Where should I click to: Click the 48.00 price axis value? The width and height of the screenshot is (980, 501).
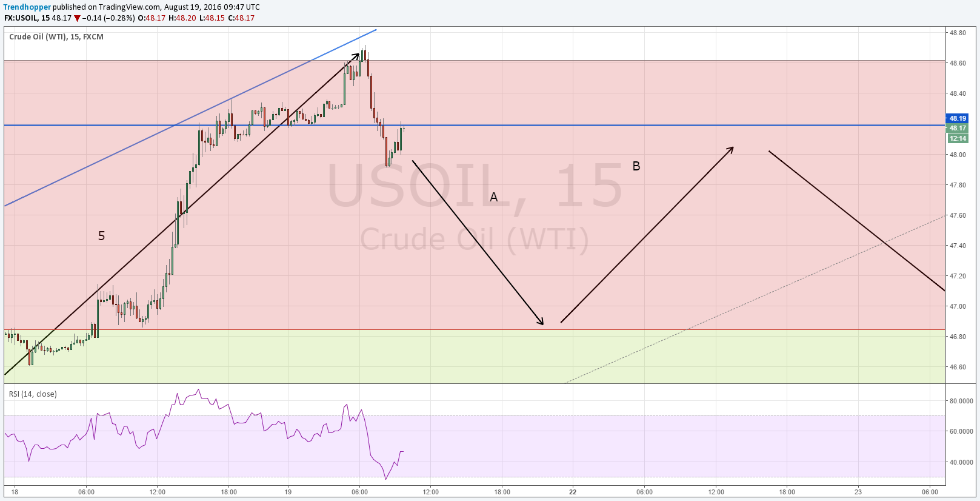tap(958, 155)
